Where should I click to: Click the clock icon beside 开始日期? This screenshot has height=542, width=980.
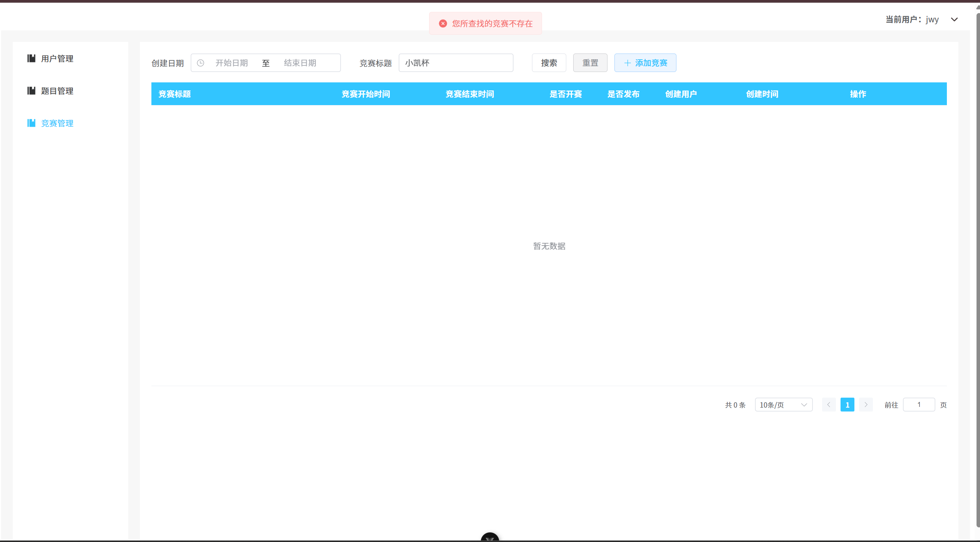click(201, 63)
